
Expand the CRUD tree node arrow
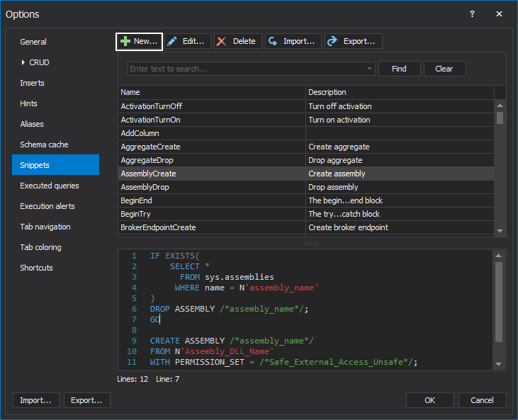coord(23,62)
